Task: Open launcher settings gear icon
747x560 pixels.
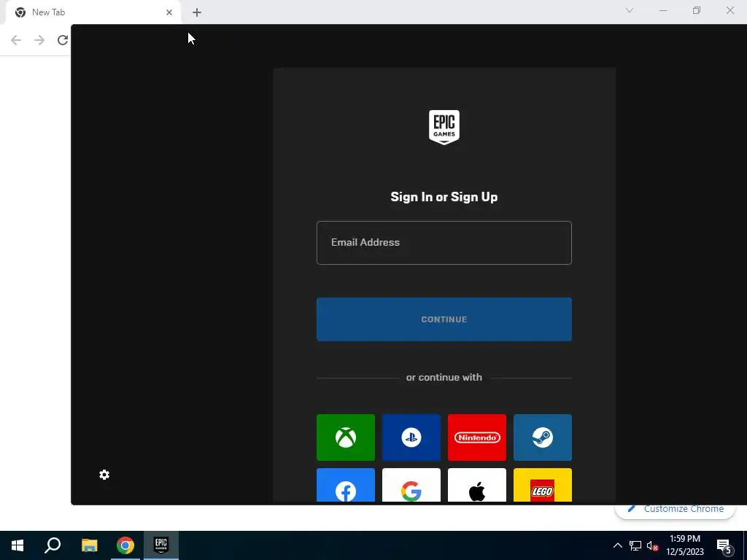Action: pyautogui.click(x=104, y=475)
